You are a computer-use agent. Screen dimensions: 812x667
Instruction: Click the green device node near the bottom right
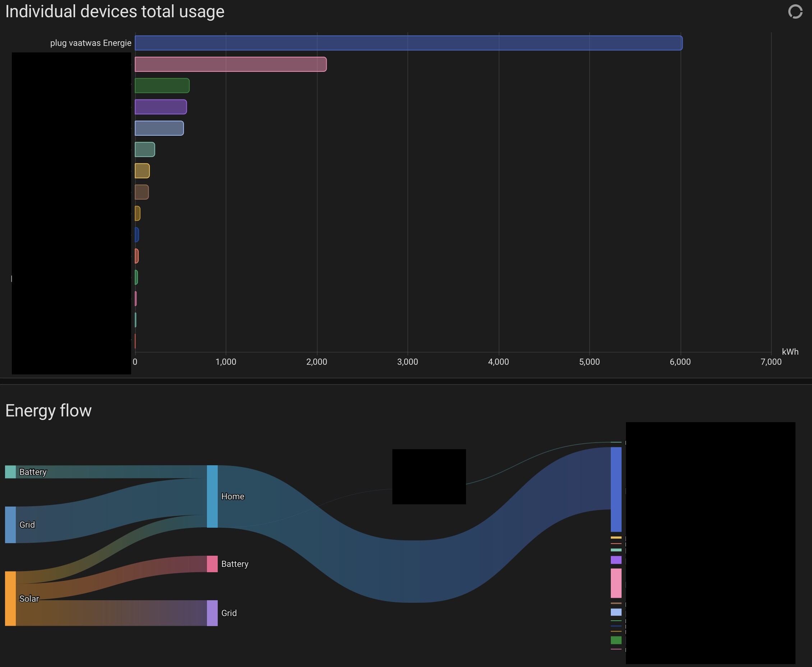pos(616,640)
